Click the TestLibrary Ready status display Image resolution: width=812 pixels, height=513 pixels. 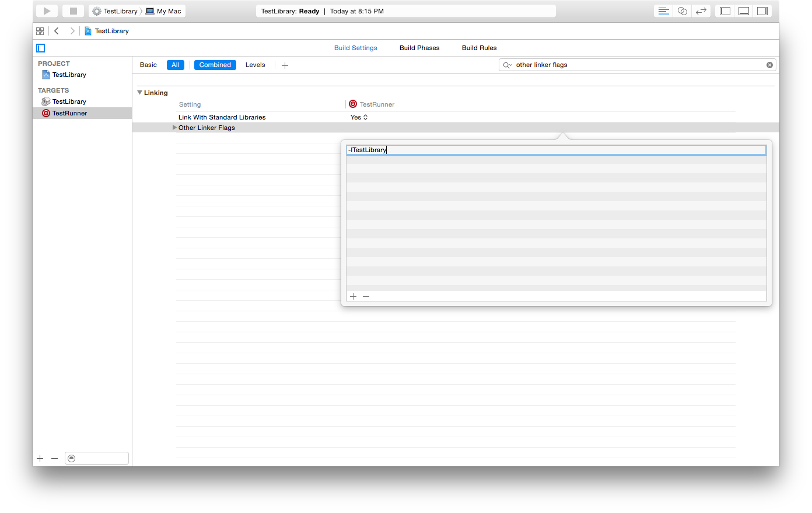pos(405,11)
